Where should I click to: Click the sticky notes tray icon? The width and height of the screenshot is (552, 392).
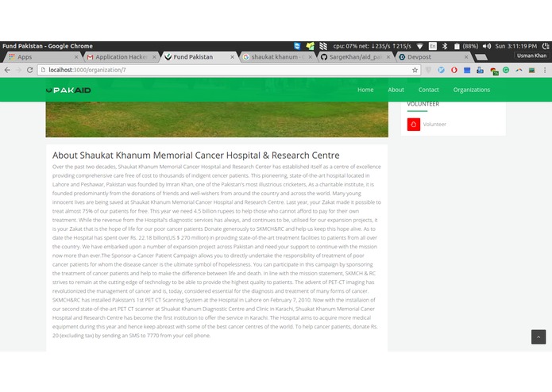(x=310, y=46)
